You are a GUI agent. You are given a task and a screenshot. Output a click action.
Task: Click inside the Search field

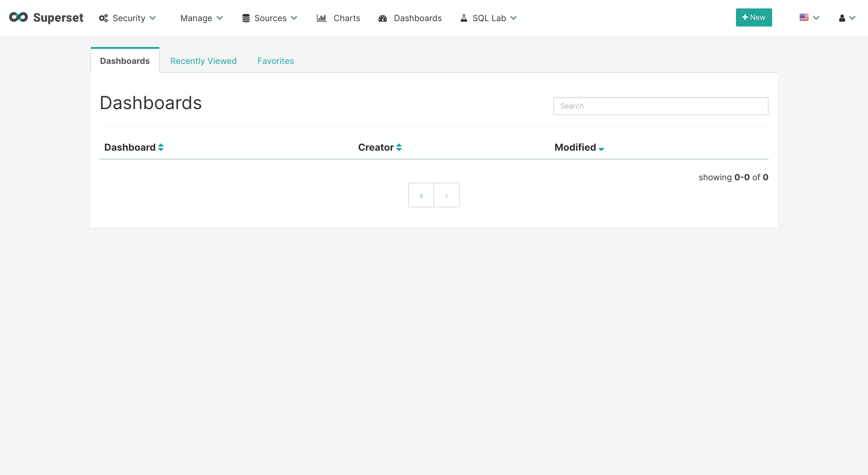click(x=660, y=106)
